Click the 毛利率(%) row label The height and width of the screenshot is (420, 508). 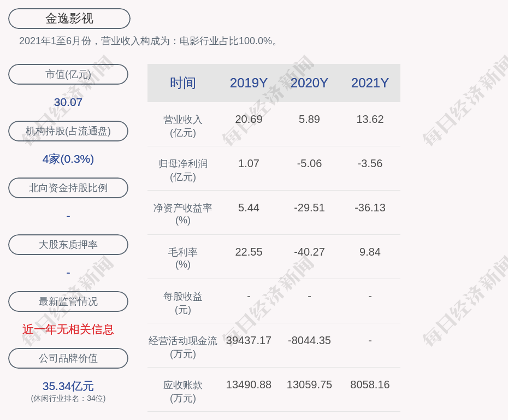click(183, 258)
